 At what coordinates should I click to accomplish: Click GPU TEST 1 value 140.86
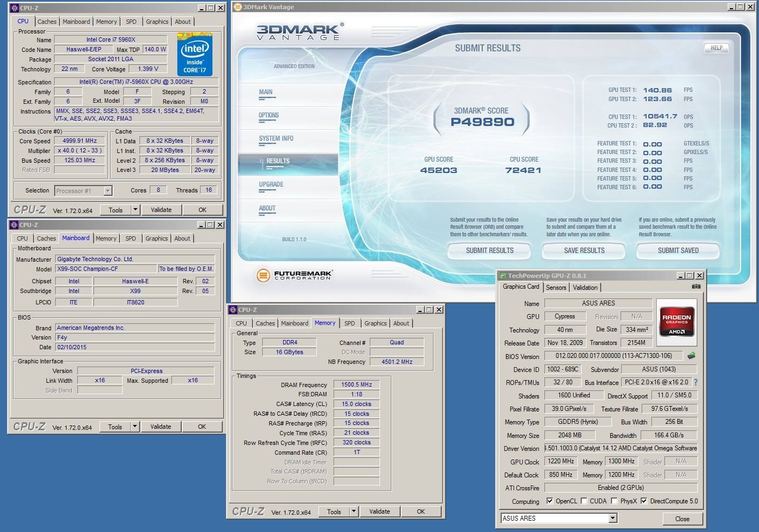coord(657,90)
